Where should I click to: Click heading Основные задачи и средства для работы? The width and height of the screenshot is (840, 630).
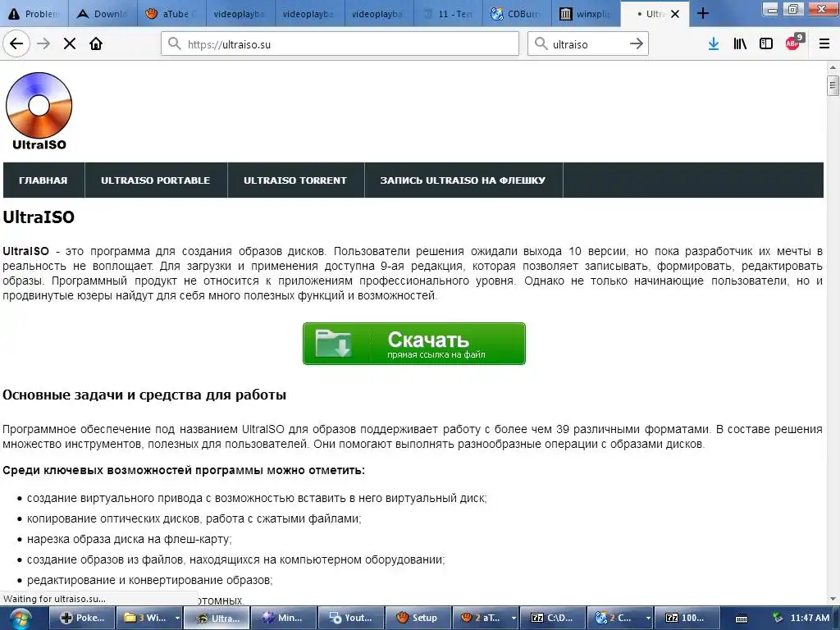click(144, 395)
